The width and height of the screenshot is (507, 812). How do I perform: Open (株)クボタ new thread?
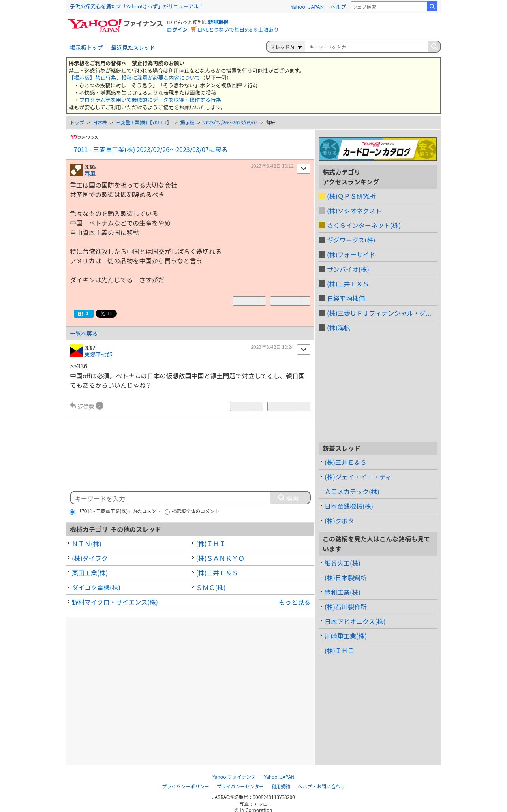coord(339,521)
